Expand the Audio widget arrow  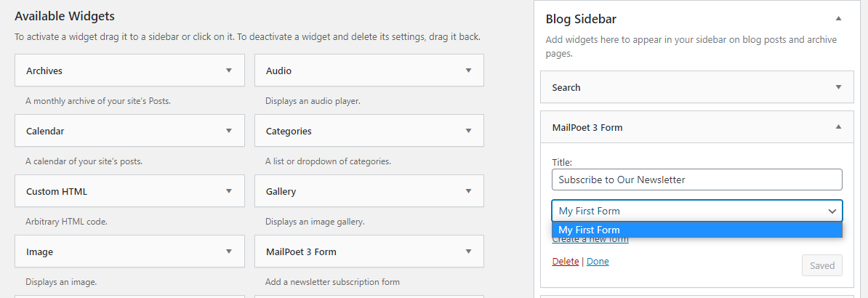pyautogui.click(x=468, y=71)
